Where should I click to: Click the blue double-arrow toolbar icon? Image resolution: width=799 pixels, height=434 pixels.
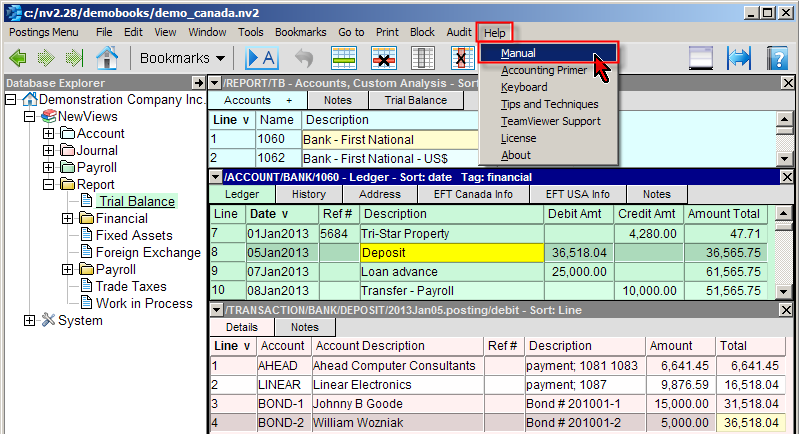tap(739, 58)
